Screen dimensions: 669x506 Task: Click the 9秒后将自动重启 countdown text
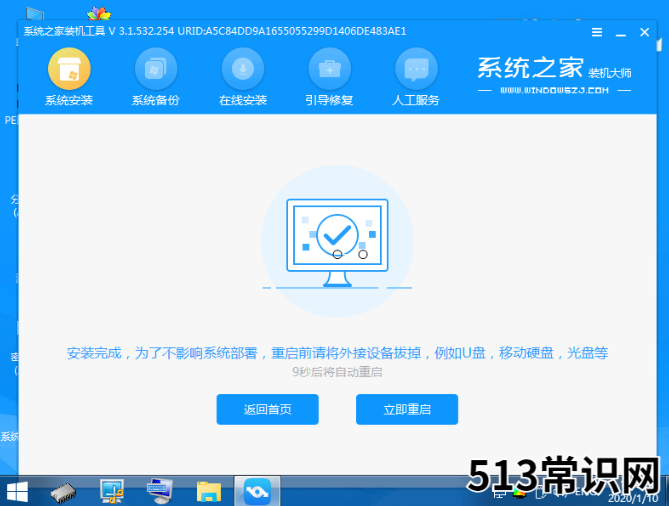(x=337, y=372)
